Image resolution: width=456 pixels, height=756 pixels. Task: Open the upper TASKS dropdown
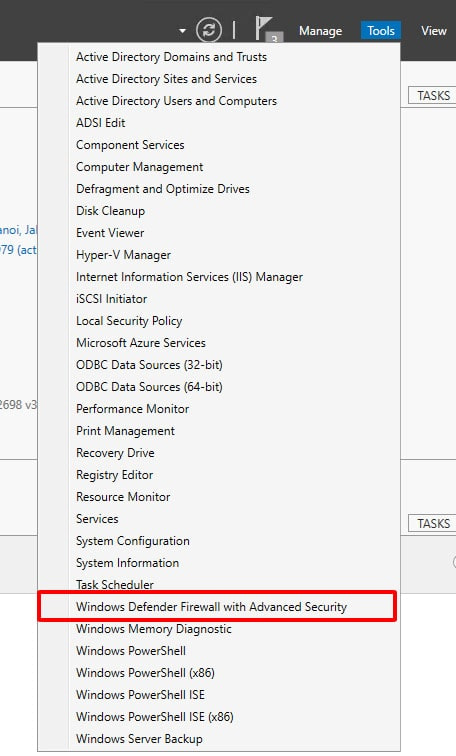tap(433, 95)
